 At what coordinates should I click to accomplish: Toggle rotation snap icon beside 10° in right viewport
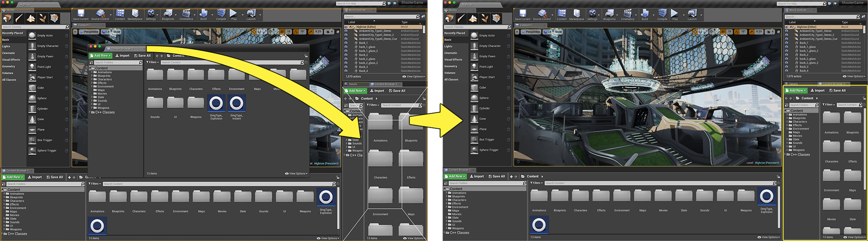click(x=737, y=32)
